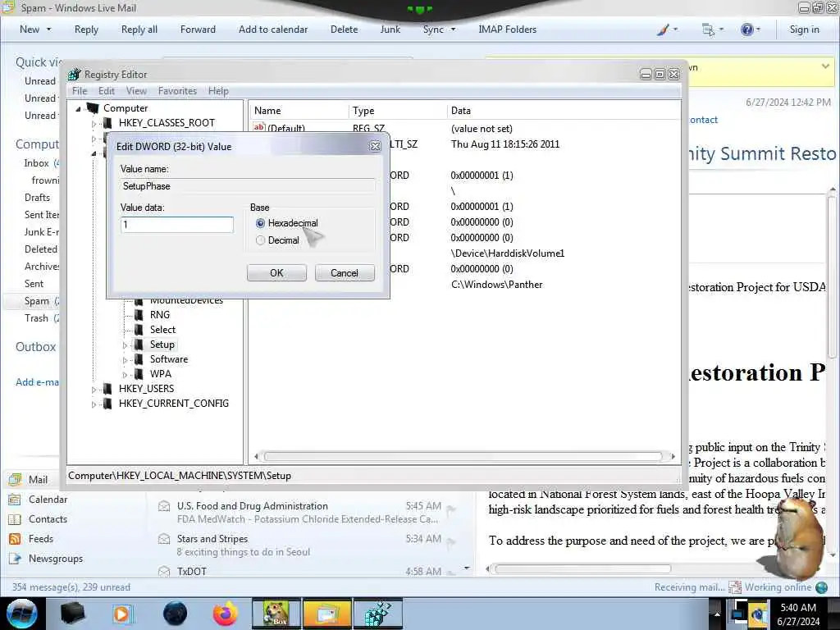Expand the Software registry key
This screenshot has height=630, width=840.
pos(125,360)
